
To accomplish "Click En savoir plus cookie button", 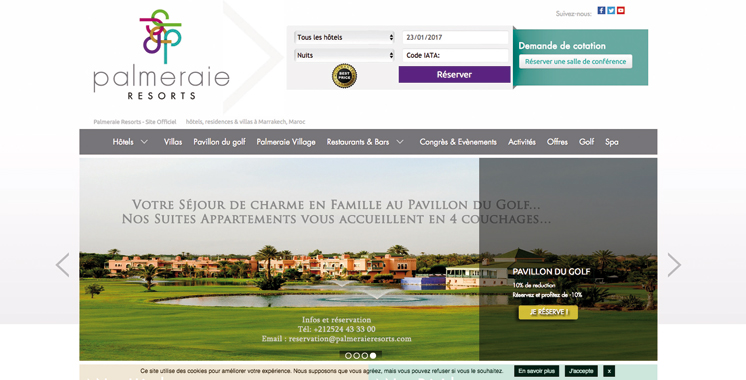I will click(536, 371).
